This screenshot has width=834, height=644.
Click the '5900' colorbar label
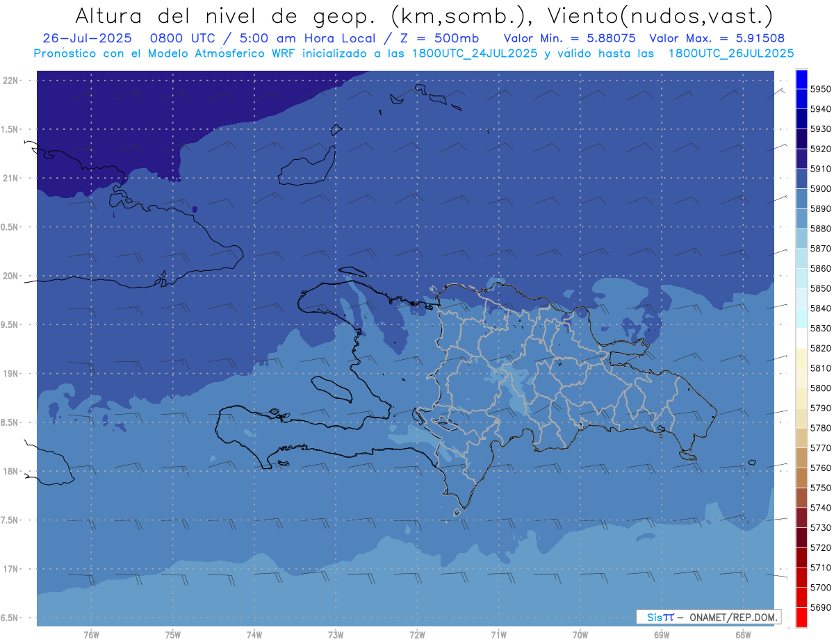tap(820, 189)
